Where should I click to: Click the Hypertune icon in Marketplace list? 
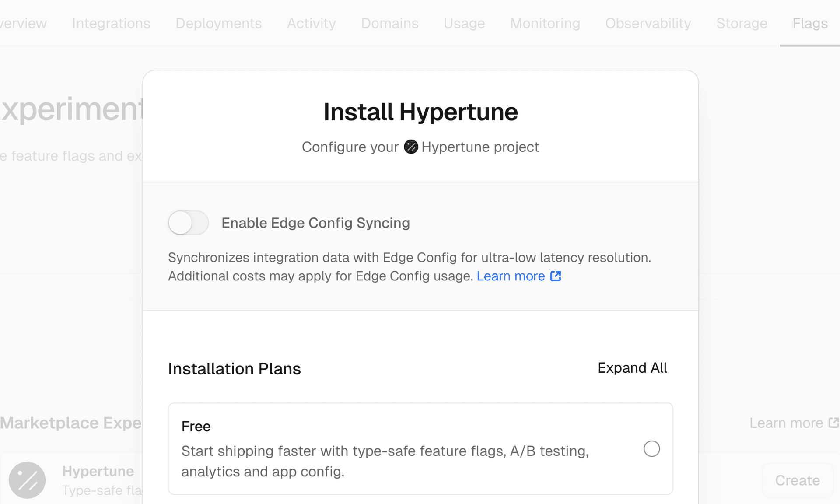pos(27,480)
